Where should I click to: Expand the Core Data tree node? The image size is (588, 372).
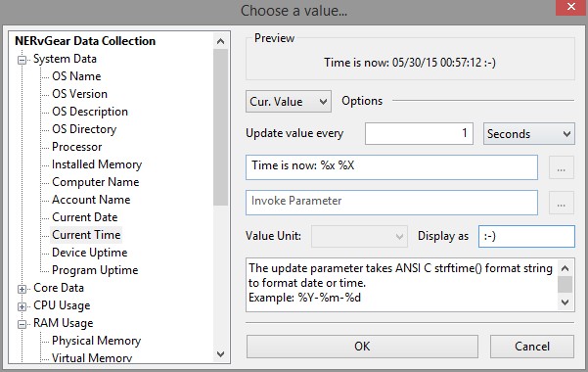pos(23,289)
